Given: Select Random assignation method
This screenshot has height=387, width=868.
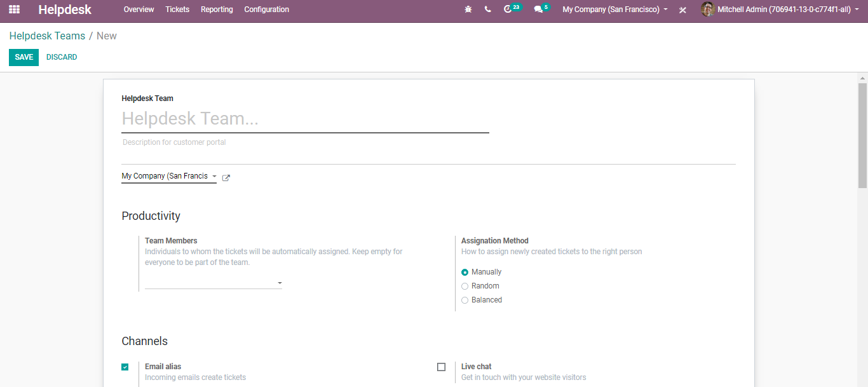Looking at the screenshot, I should 465,286.
